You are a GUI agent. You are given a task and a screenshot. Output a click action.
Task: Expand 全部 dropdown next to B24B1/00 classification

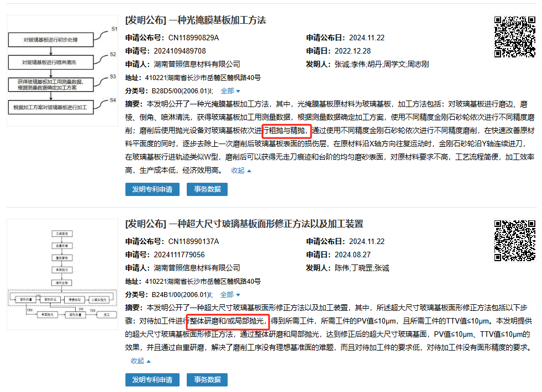click(230, 295)
